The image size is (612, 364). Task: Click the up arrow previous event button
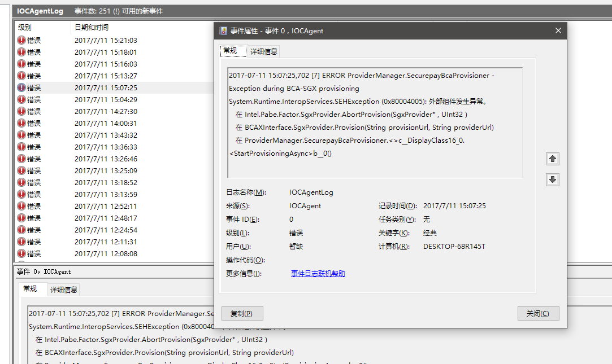coord(552,159)
